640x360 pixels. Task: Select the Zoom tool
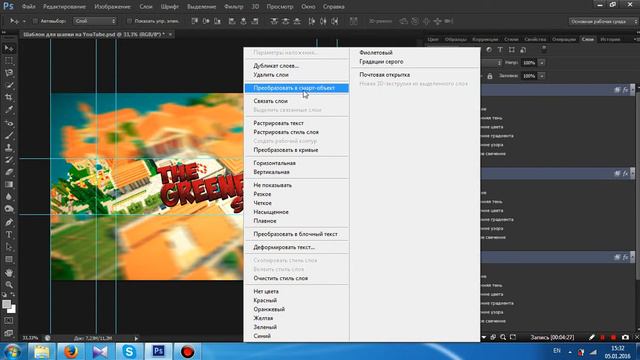pos(9,284)
